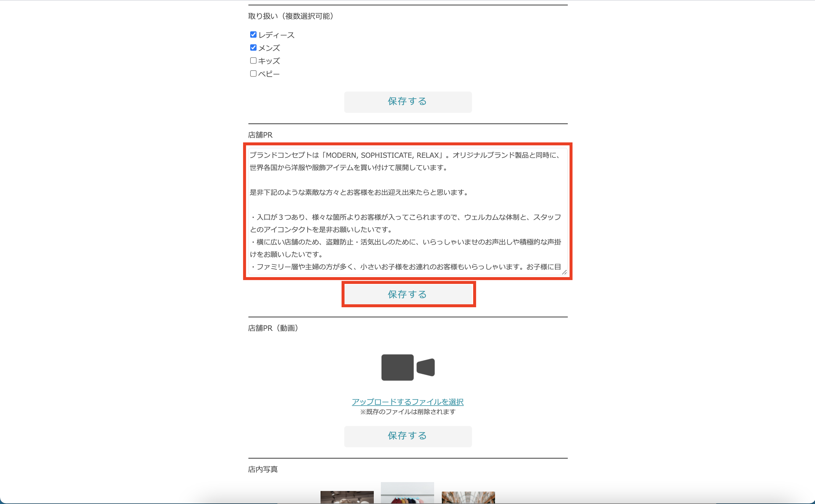Click the 店内写真 section heading

pos(263,469)
